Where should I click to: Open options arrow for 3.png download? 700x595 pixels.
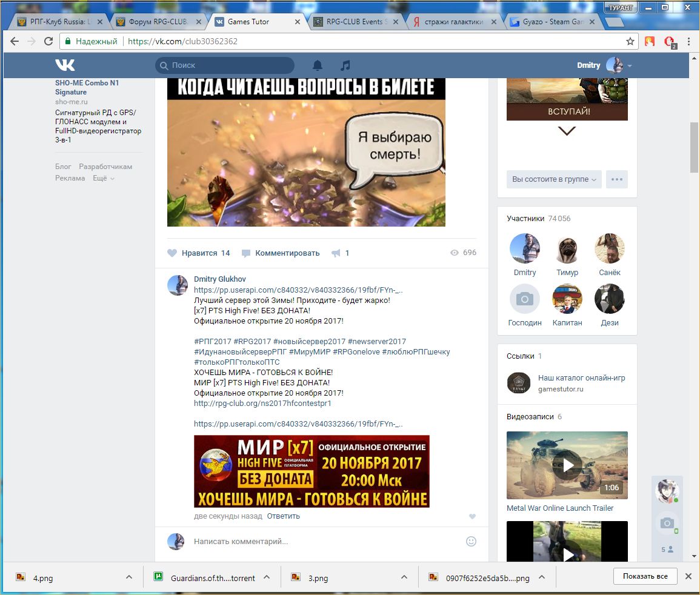tap(404, 577)
